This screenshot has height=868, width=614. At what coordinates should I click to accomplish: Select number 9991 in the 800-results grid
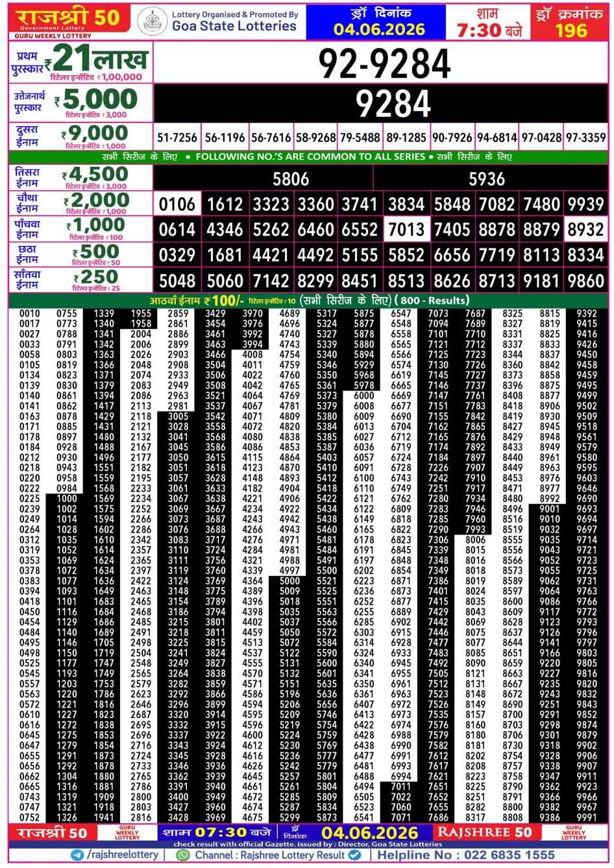pyautogui.click(x=587, y=817)
